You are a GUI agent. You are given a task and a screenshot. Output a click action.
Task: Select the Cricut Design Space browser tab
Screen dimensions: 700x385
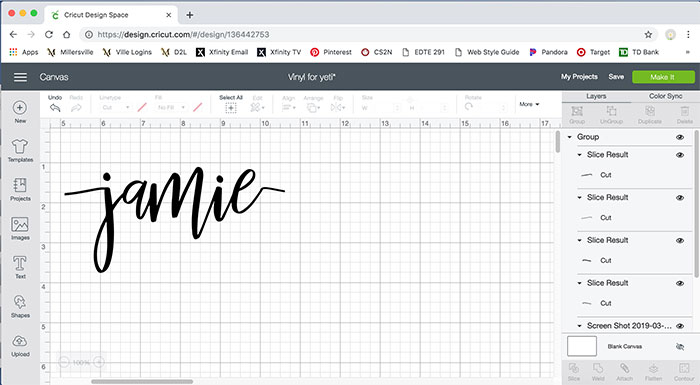click(111, 15)
